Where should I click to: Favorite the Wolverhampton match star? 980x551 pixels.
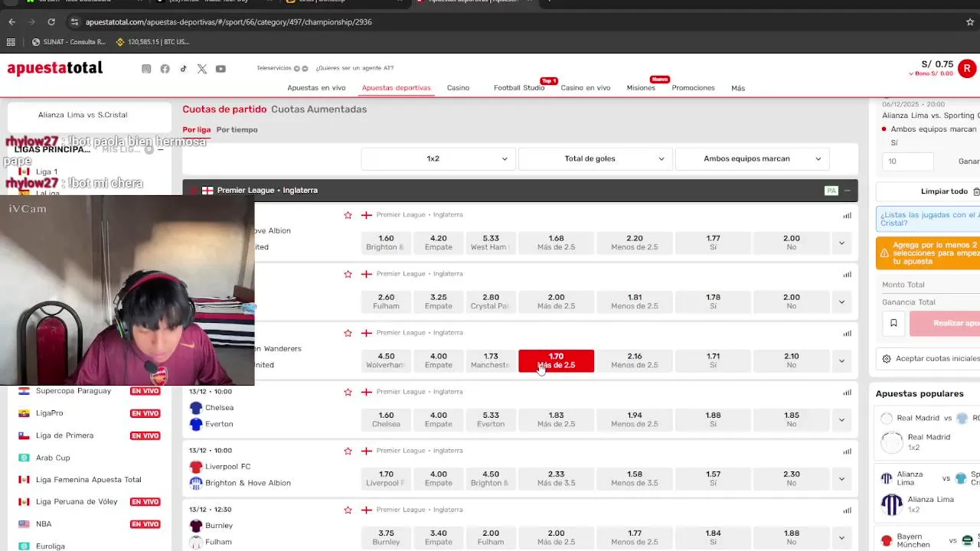[348, 333]
